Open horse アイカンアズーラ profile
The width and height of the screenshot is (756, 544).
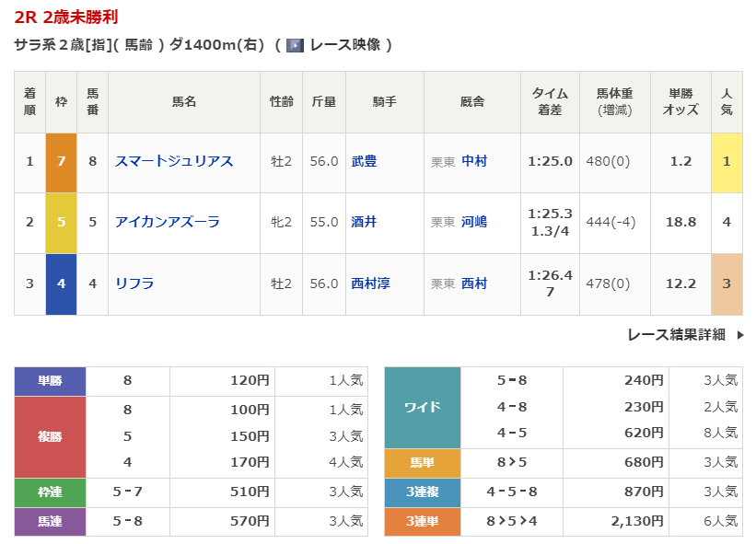coord(168,222)
